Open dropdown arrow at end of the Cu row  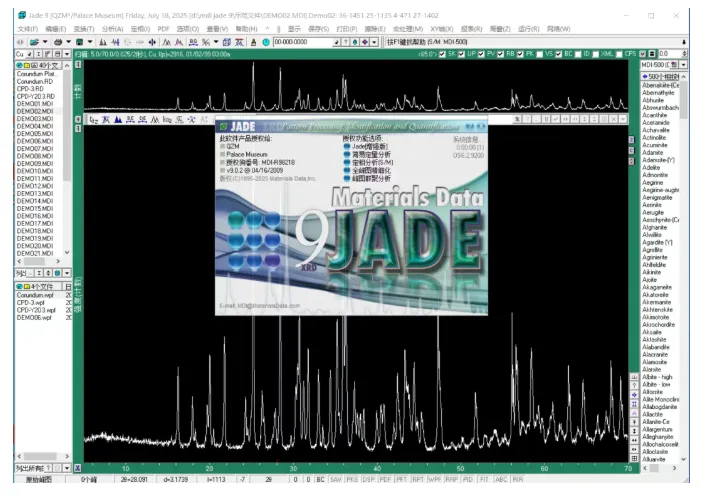point(67,54)
